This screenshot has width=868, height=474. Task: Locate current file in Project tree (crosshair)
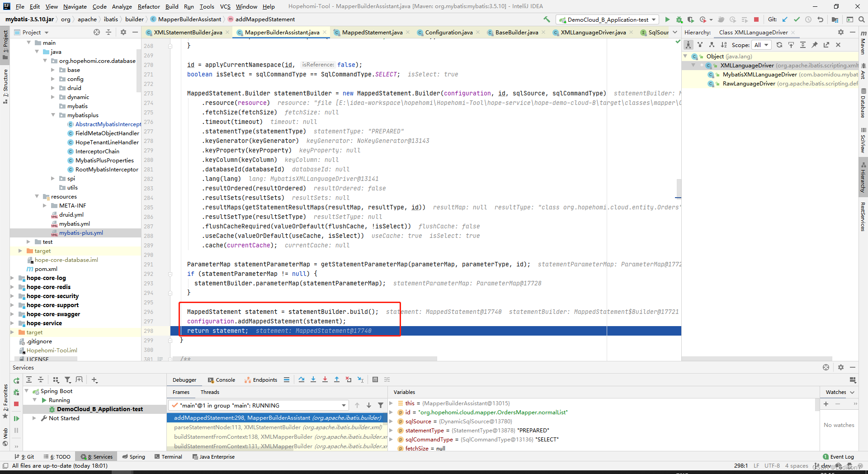pyautogui.click(x=97, y=32)
